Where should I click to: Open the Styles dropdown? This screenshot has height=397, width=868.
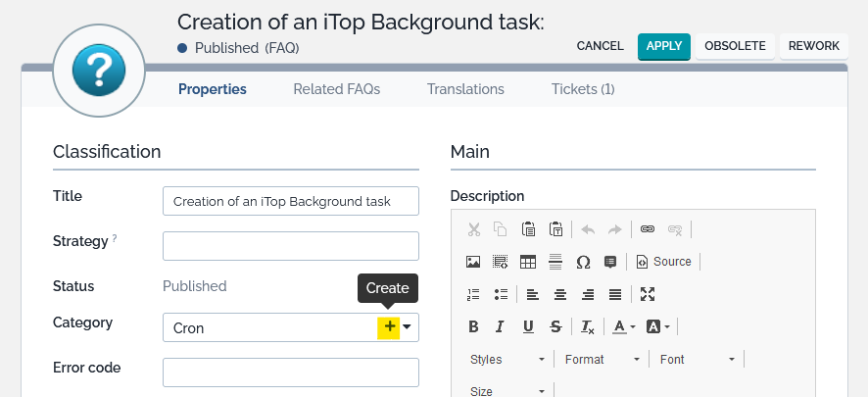(507, 360)
